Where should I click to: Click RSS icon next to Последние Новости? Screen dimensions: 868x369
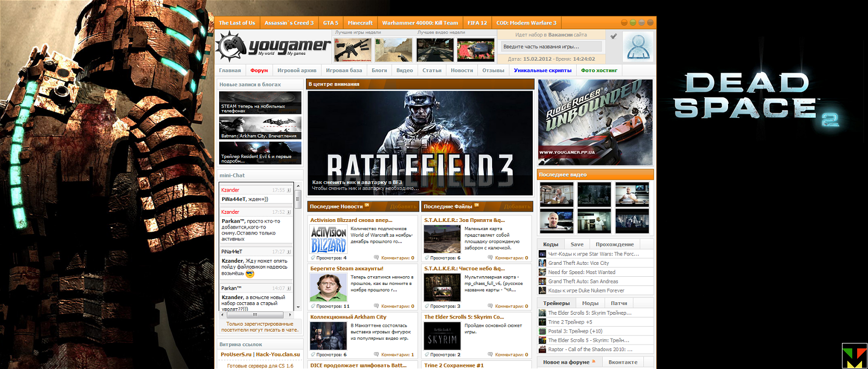(367, 205)
